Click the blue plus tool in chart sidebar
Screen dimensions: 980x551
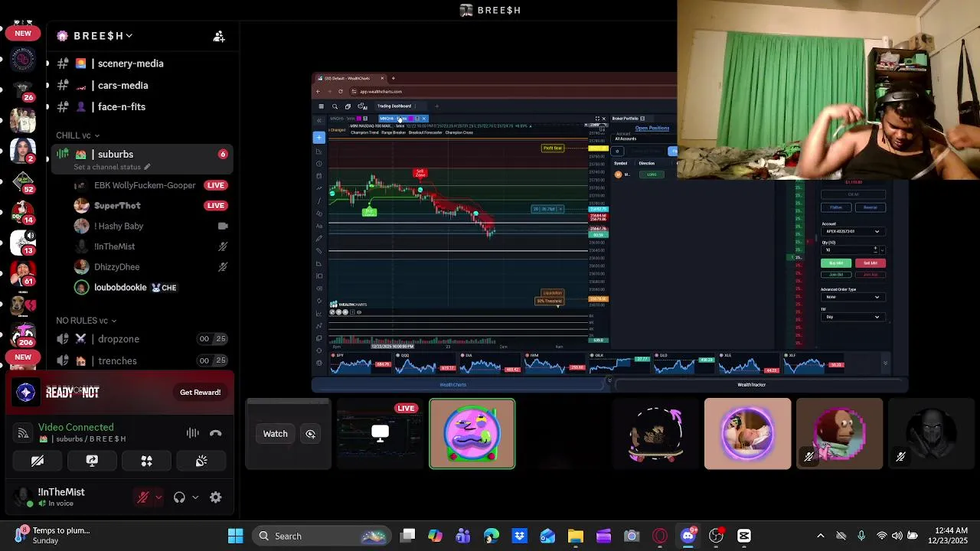pyautogui.click(x=319, y=137)
